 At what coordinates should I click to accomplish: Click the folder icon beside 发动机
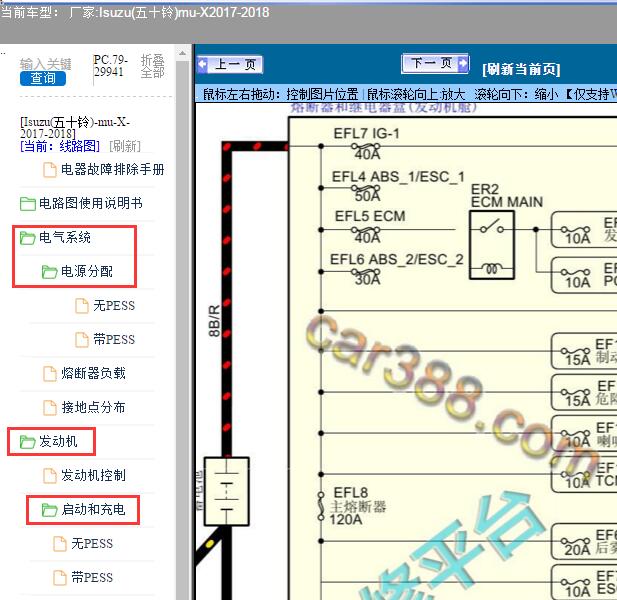pos(28,442)
